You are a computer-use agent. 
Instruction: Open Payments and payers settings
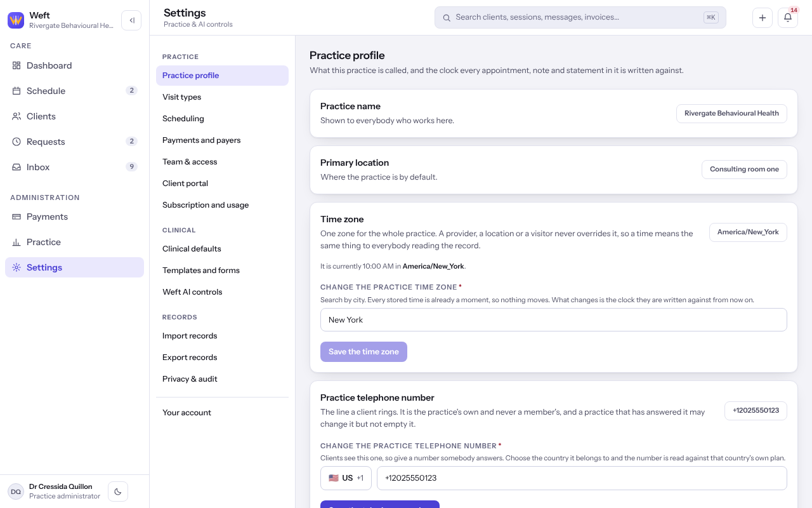pos(222,140)
